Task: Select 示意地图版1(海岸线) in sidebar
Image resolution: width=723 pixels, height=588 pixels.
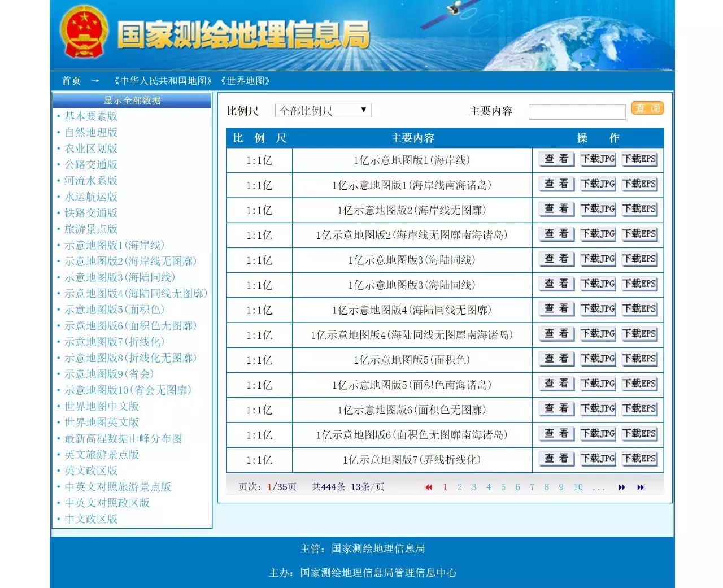Action: click(x=115, y=245)
